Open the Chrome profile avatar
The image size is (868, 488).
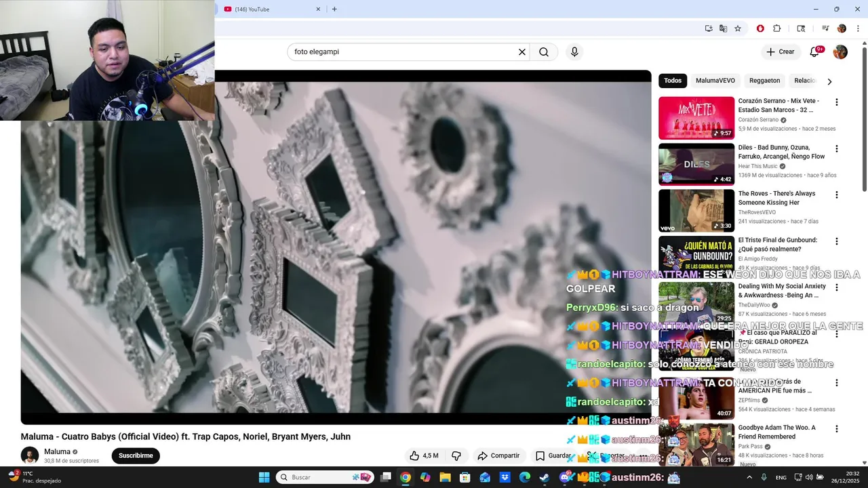click(x=842, y=28)
